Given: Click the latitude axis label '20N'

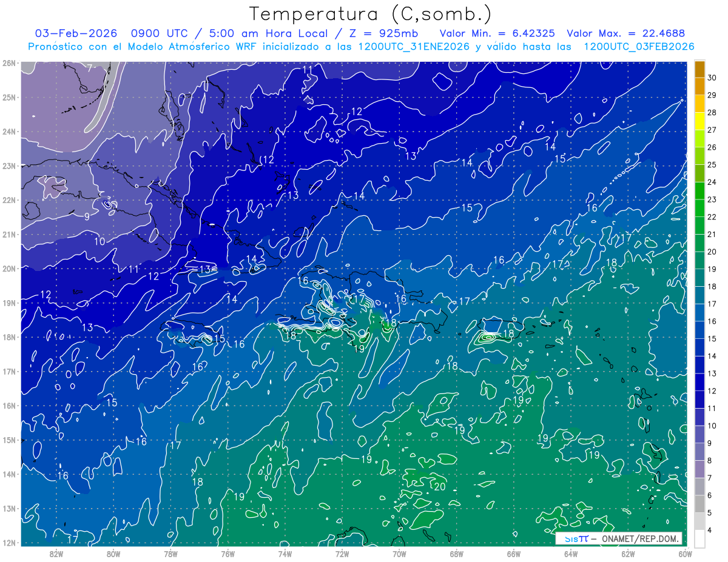Looking at the screenshot, I should [x=8, y=269].
